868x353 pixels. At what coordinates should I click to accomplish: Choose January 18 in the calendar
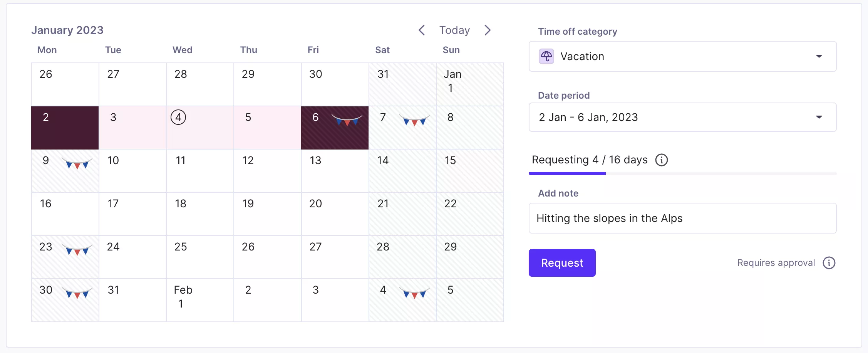[x=199, y=214]
